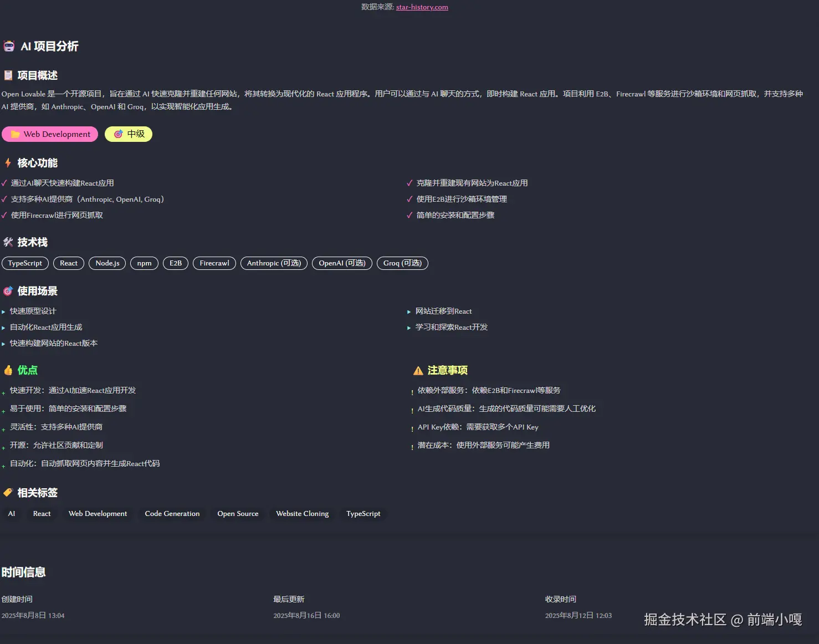The image size is (819, 644).
Task: Click the warning icon beside 注意事项
Action: tap(417, 370)
